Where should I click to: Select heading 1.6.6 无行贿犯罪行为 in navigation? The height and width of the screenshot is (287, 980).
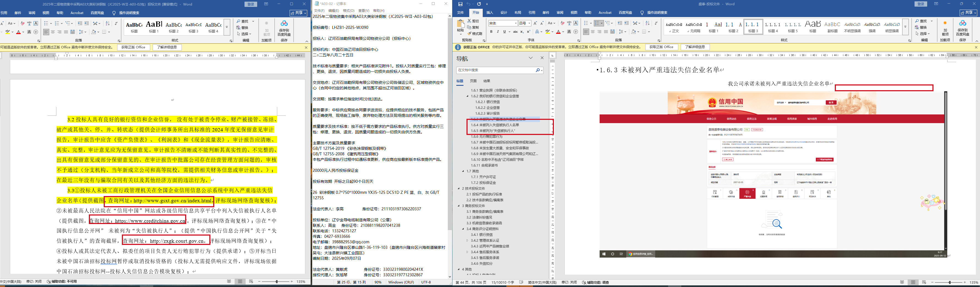(487, 136)
